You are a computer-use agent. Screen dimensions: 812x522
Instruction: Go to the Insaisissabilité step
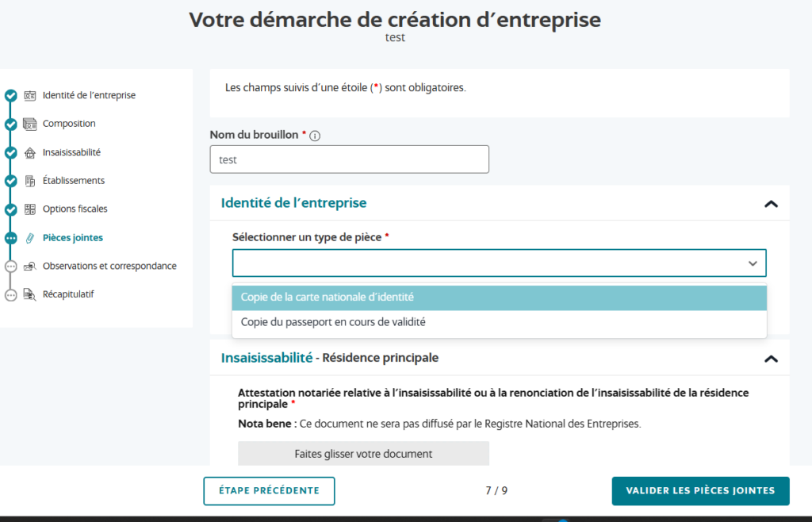coord(71,152)
